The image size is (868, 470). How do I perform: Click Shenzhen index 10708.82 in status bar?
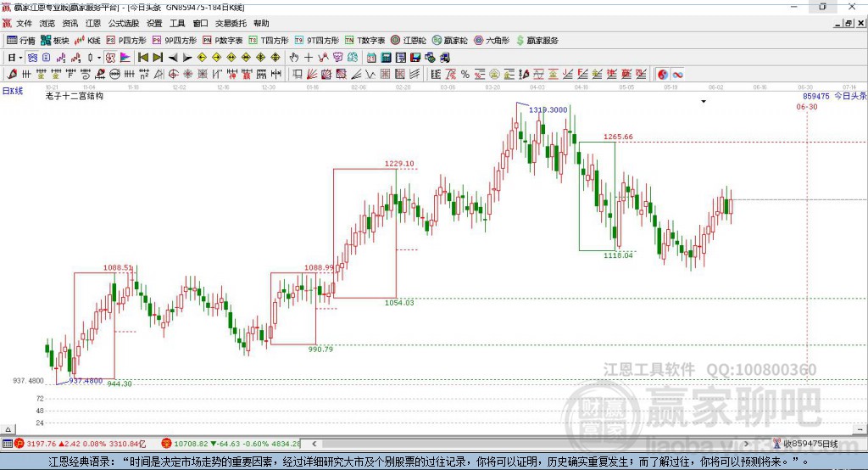191,444
